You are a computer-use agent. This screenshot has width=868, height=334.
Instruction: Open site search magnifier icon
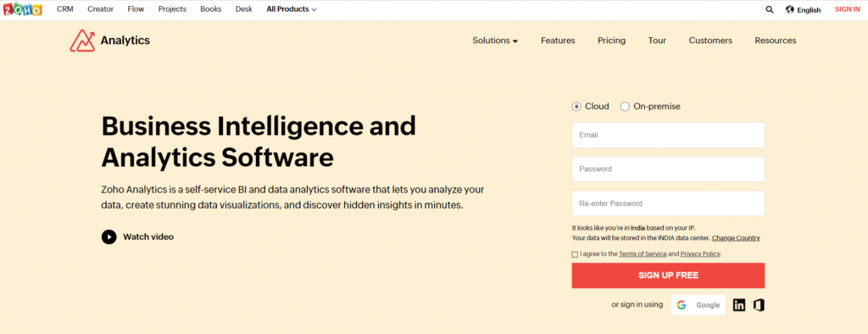(770, 9)
